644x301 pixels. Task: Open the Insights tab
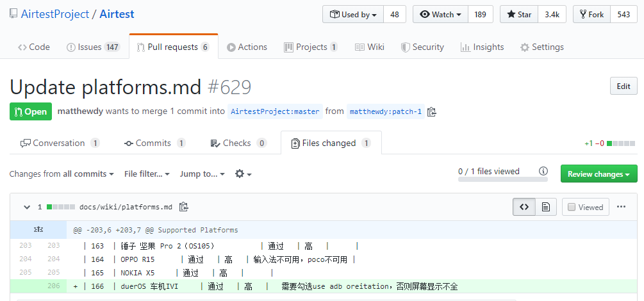pos(482,47)
